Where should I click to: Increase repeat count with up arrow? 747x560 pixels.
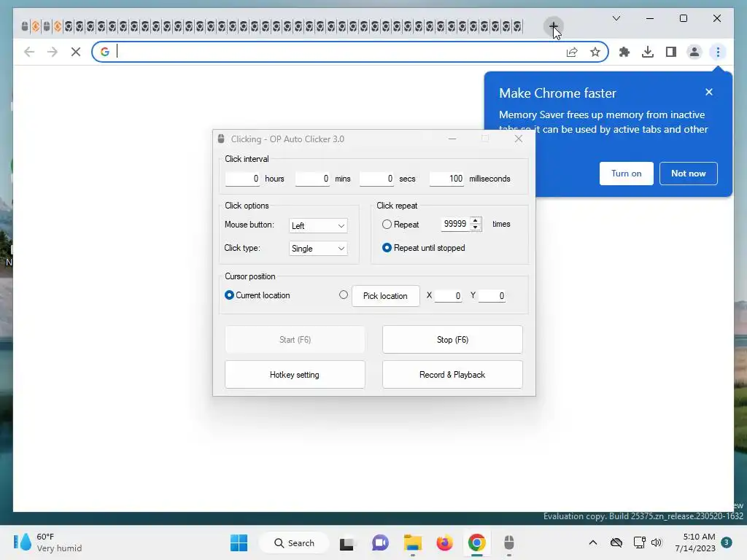[475, 220]
